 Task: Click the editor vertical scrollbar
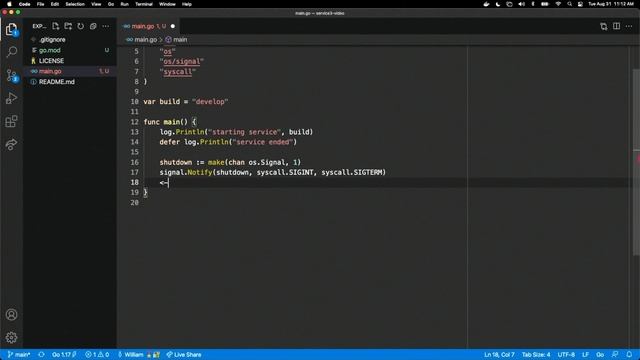(636, 163)
